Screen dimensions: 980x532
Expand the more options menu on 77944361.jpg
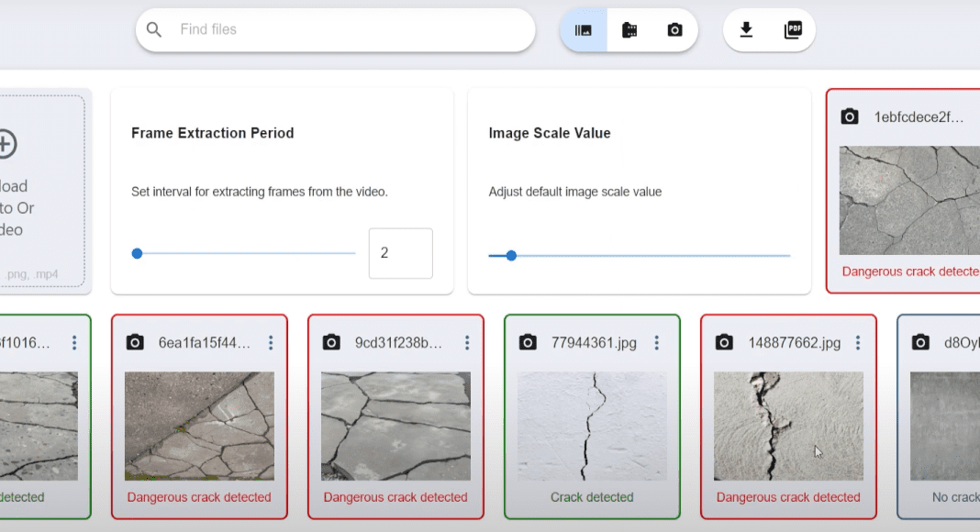click(657, 343)
